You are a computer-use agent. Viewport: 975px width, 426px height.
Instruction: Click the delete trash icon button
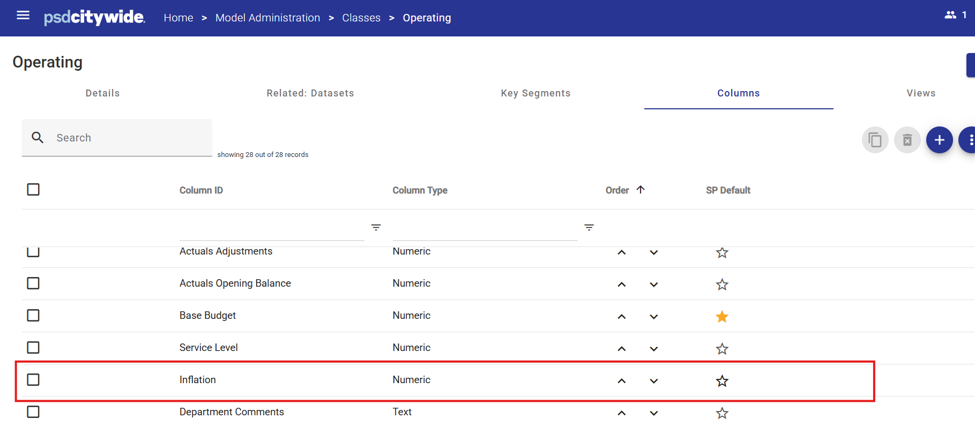pyautogui.click(x=907, y=140)
